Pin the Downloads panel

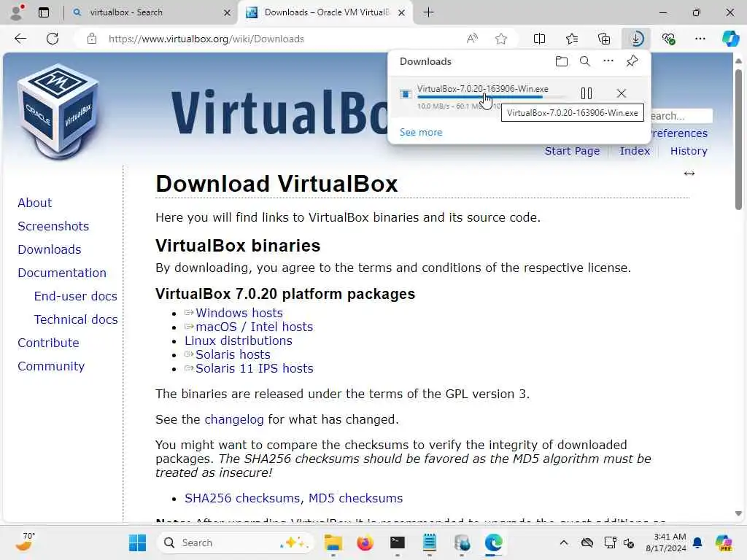(x=632, y=61)
